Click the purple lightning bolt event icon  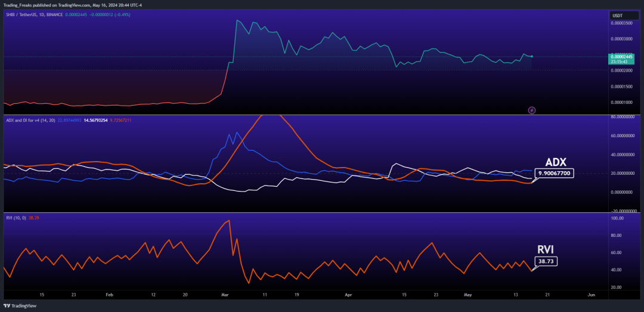pyautogui.click(x=531, y=110)
